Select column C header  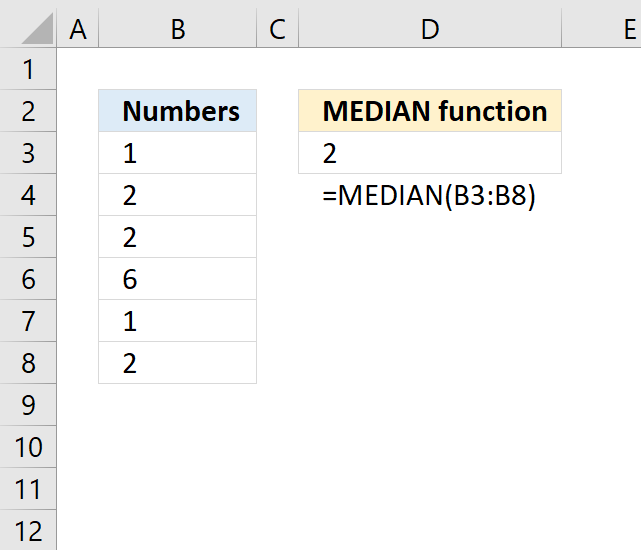click(277, 29)
